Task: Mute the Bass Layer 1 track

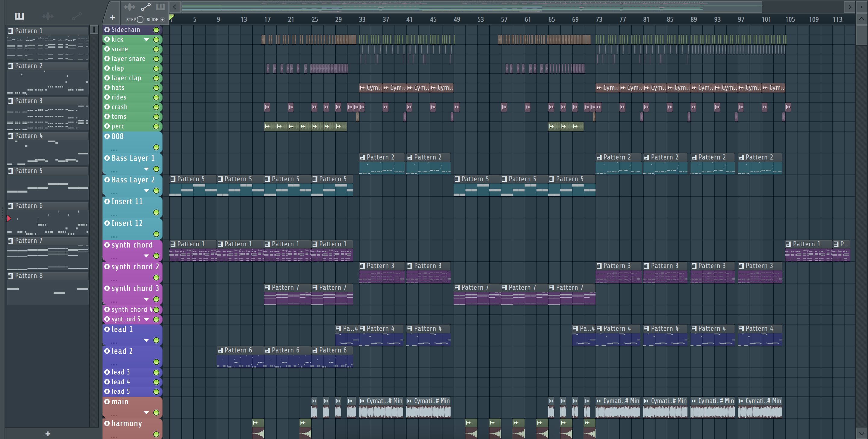Action: [x=156, y=169]
